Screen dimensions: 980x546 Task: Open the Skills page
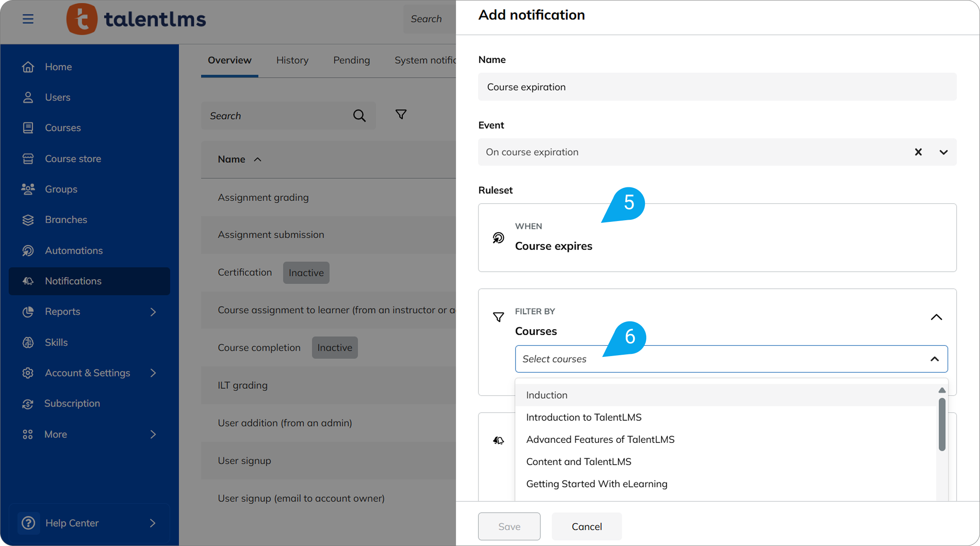[x=56, y=342]
